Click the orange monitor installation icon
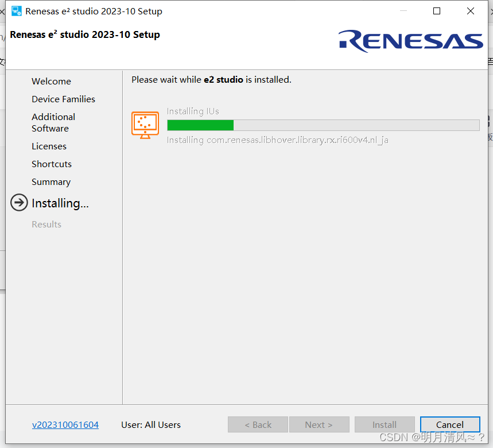The width and height of the screenshot is (493, 448). click(145, 125)
